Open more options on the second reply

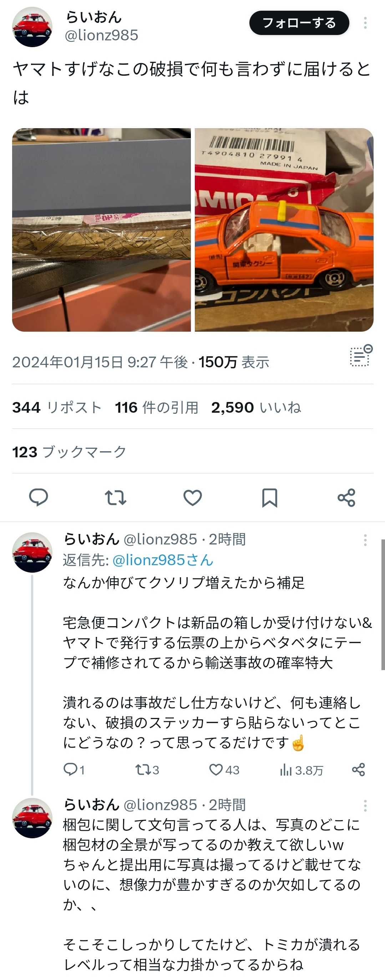pos(365,805)
